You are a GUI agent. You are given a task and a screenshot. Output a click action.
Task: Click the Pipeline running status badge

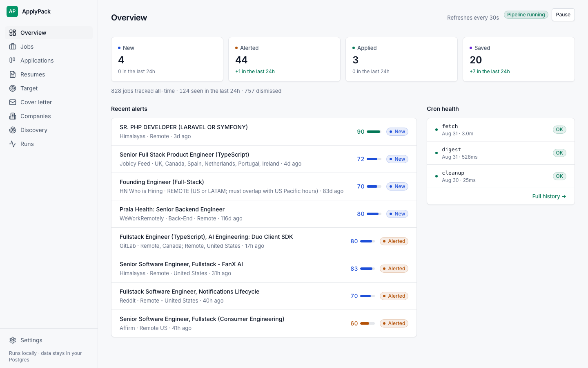(526, 15)
